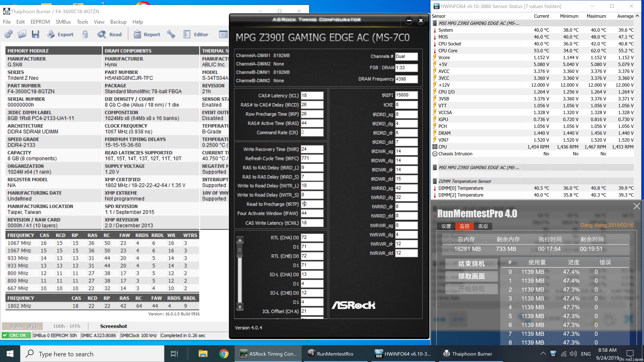Image resolution: width=644 pixels, height=362 pixels.
Task: Click the HWiNFO sensor list scroll up arrow
Action: pos(637,16)
